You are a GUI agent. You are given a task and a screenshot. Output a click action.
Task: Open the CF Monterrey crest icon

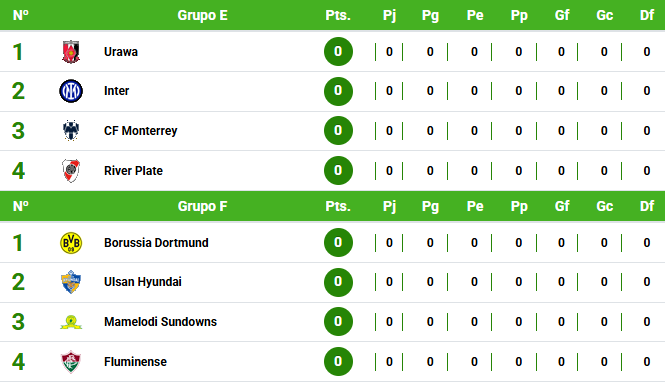click(x=71, y=131)
